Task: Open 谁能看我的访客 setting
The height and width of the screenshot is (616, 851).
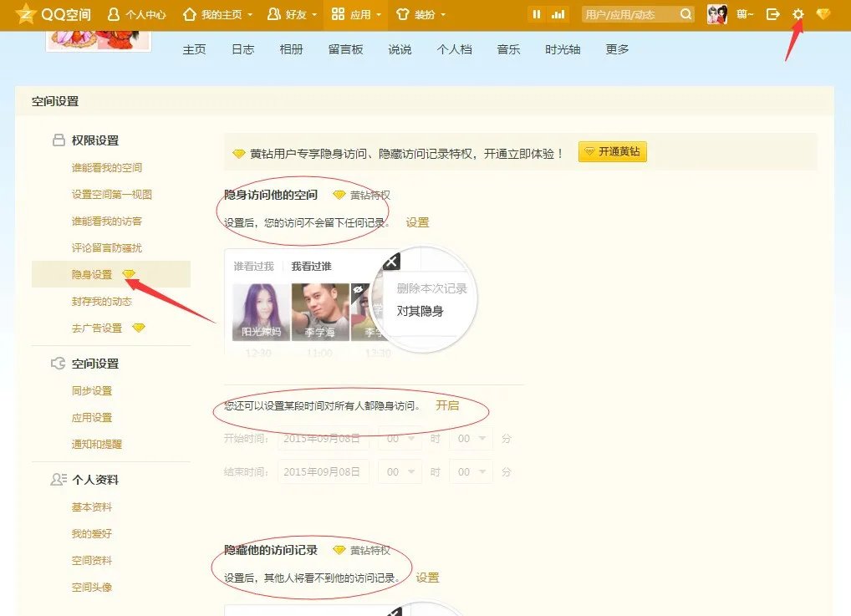Action: click(x=107, y=221)
